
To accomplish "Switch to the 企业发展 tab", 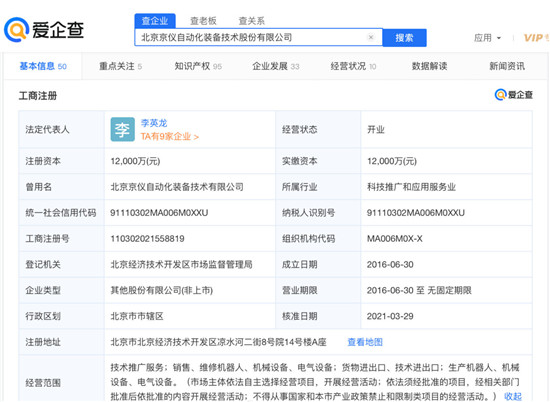I will 276,66.
